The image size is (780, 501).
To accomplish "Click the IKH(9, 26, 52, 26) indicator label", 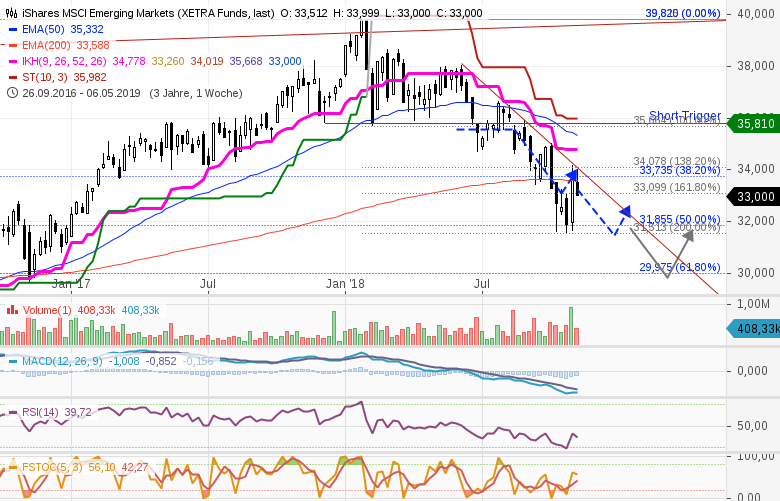I will [x=65, y=61].
